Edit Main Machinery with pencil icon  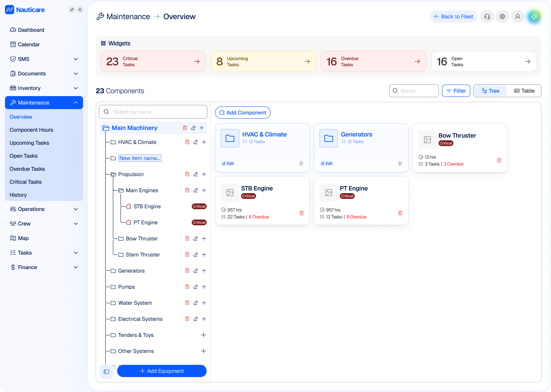(193, 128)
